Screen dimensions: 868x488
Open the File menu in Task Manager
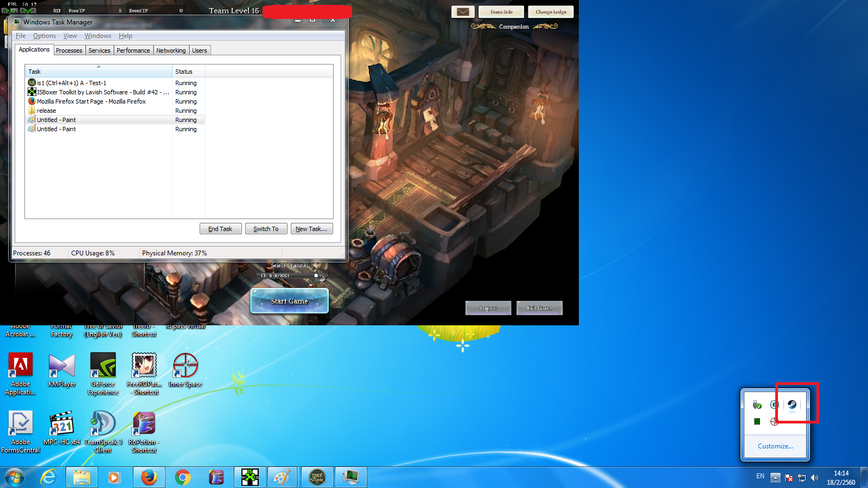click(21, 36)
